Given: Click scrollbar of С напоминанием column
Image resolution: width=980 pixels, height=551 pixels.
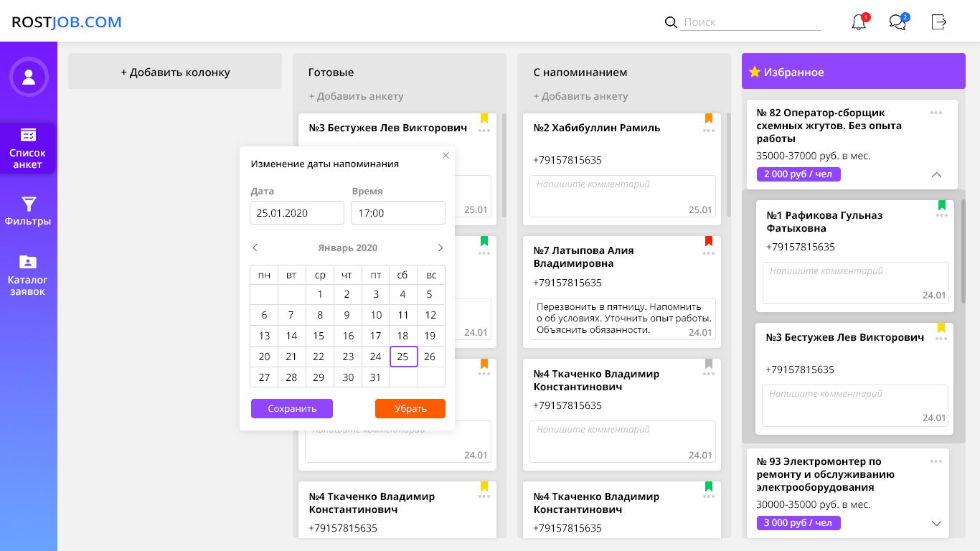Looking at the screenshot, I should click(729, 165).
